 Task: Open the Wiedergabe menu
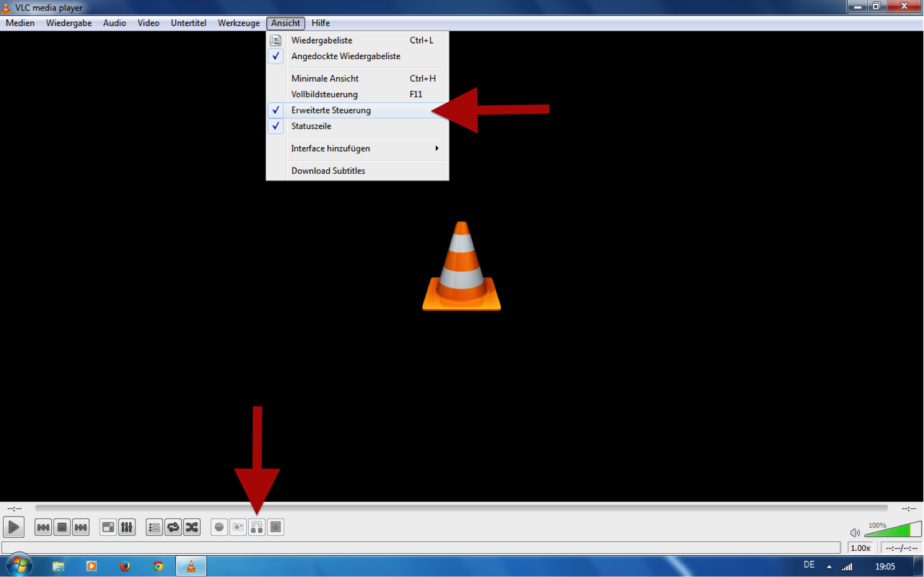tap(69, 23)
